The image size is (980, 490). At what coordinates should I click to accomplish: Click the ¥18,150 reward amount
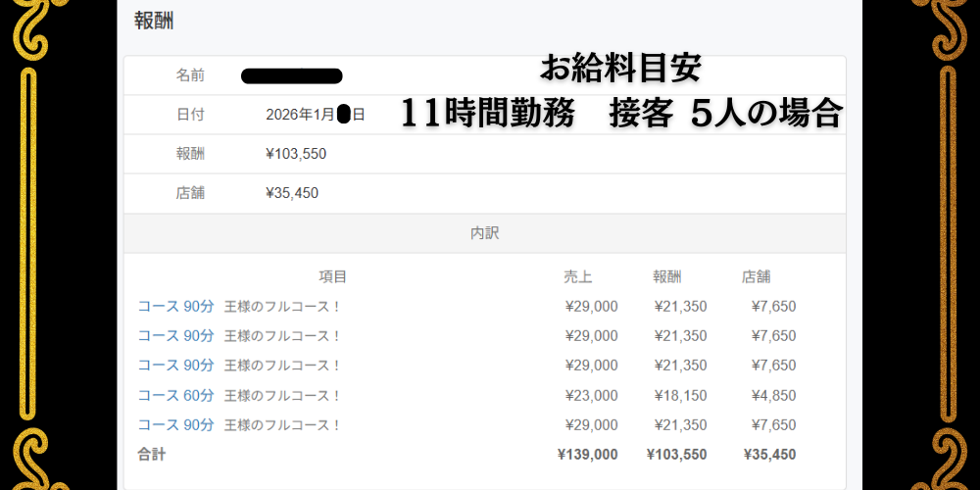tap(680, 396)
